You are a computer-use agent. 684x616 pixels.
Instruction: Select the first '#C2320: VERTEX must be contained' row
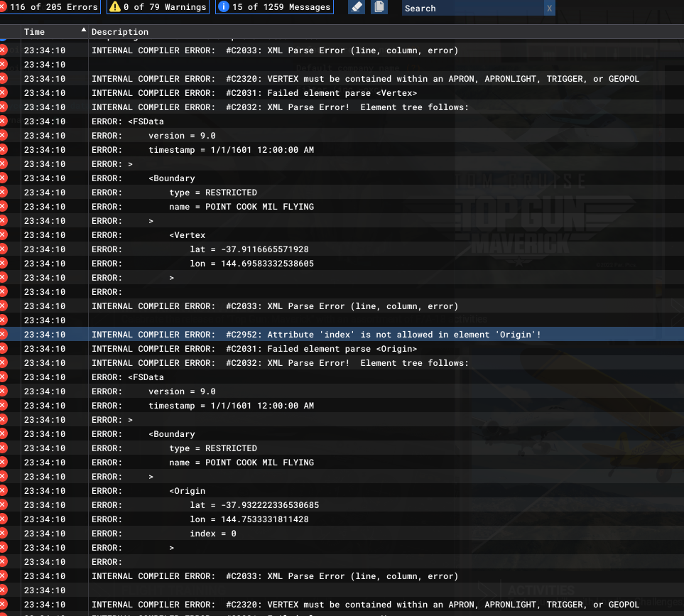click(x=342, y=79)
